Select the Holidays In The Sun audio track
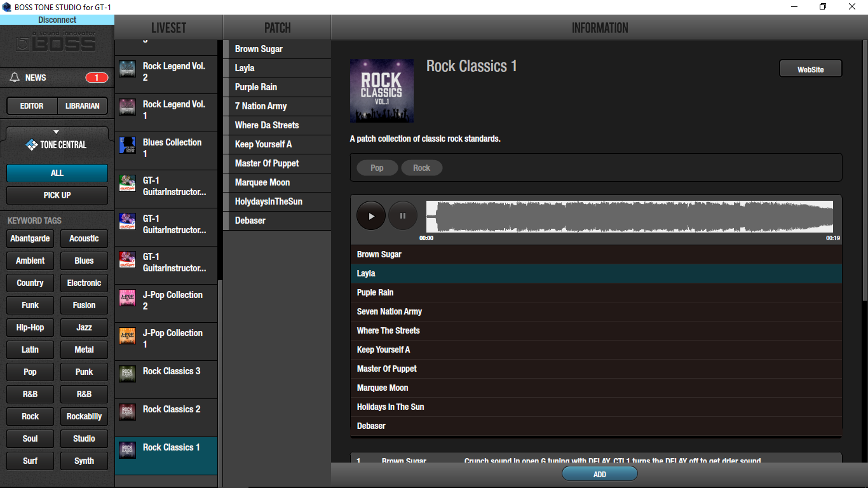Image resolution: width=868 pixels, height=488 pixels. click(596, 407)
